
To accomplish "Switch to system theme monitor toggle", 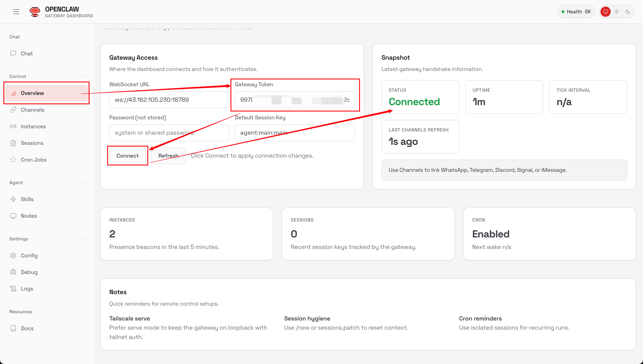I will click(x=605, y=12).
